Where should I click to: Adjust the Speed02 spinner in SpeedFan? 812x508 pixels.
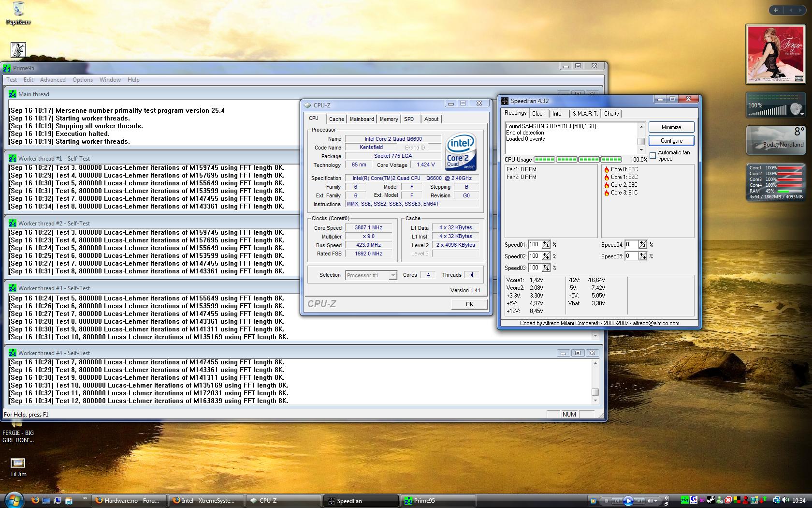(x=546, y=256)
